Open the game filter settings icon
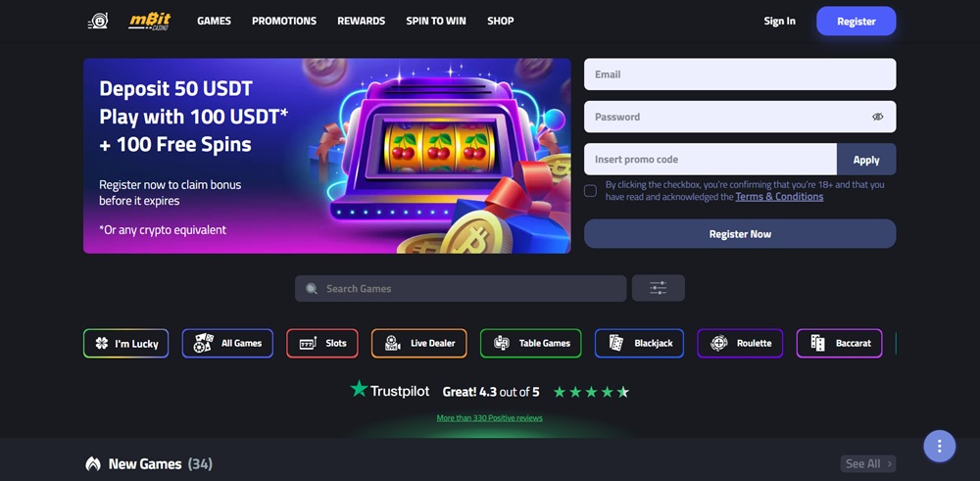The height and width of the screenshot is (481, 980). [659, 288]
